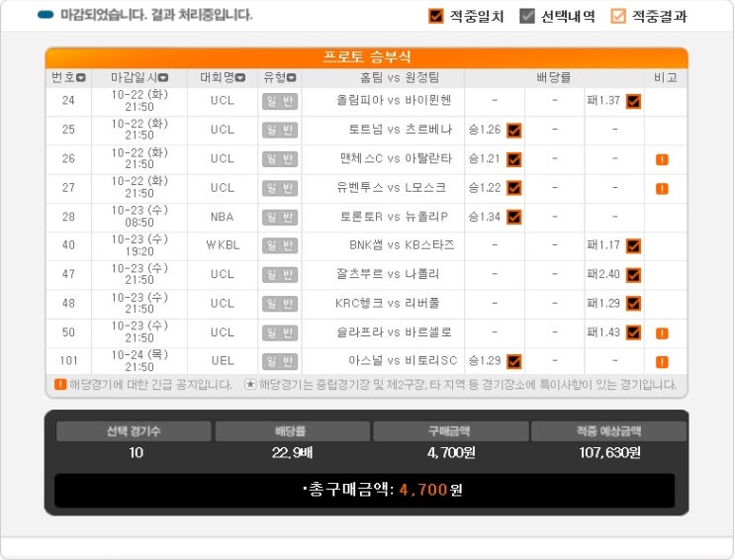Click the 22.9배 total odds value

click(292, 452)
